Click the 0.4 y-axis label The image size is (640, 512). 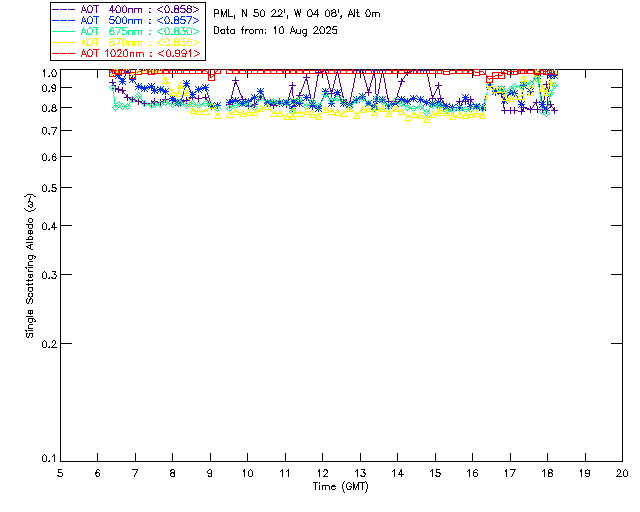(49, 226)
